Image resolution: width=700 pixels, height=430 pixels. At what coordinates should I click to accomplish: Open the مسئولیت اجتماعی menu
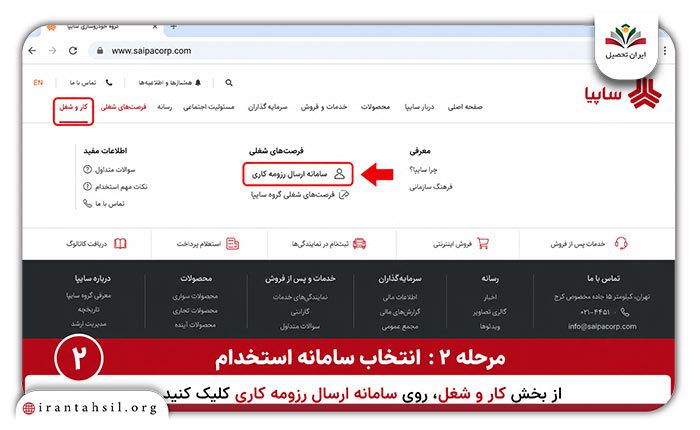(x=208, y=107)
